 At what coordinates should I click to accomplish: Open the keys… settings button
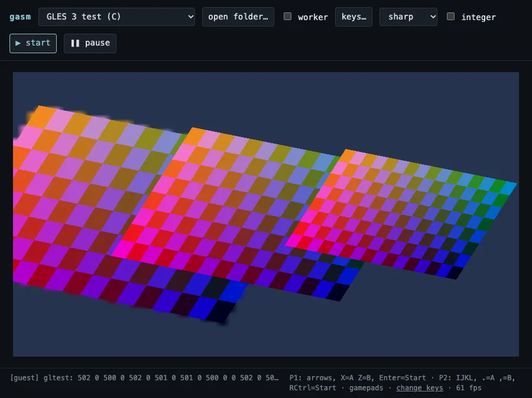click(353, 17)
